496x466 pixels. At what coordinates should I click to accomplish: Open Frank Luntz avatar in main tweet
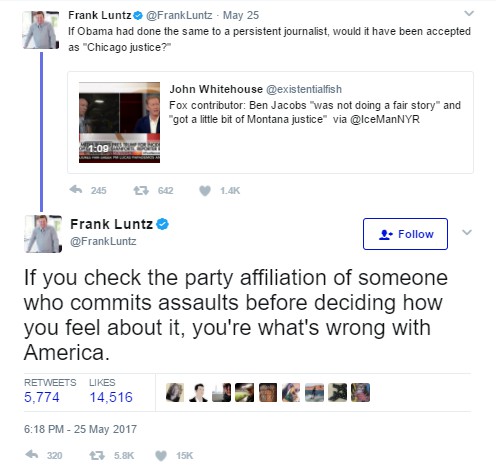[x=43, y=234]
